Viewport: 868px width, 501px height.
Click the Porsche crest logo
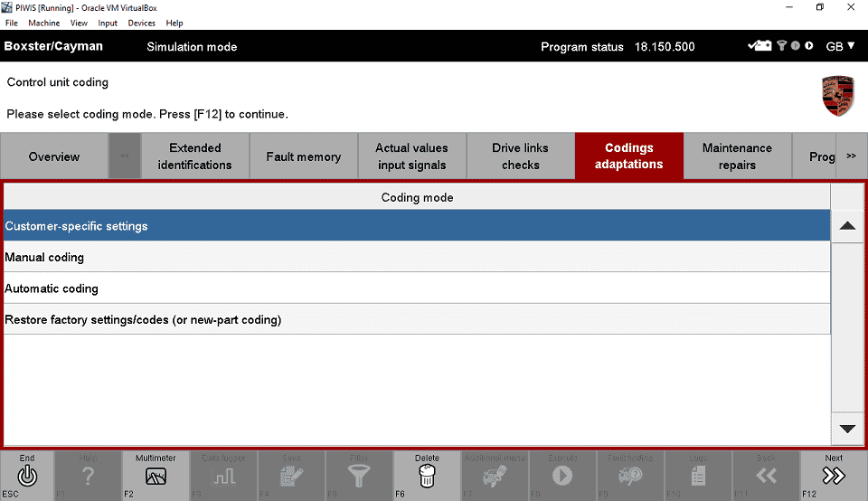(837, 95)
